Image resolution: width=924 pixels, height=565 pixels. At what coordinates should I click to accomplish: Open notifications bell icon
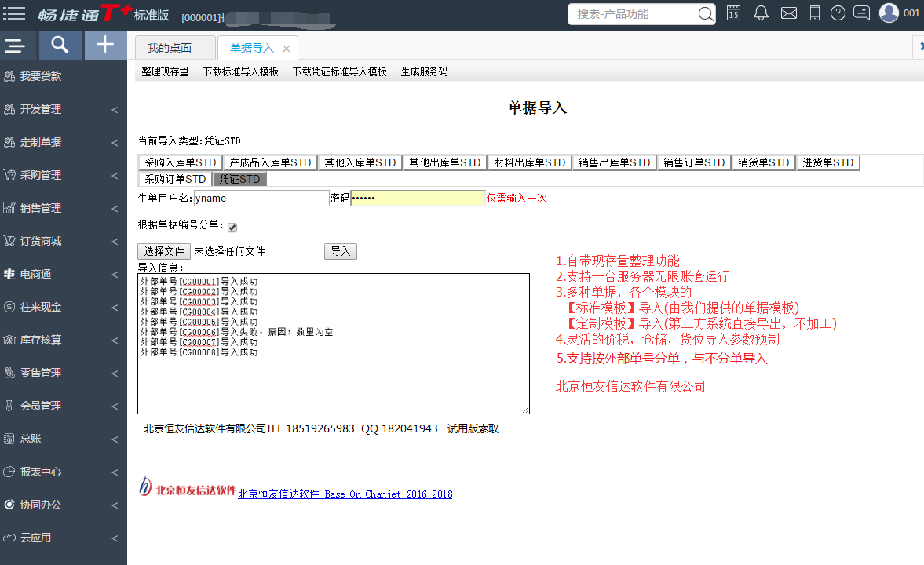click(x=761, y=13)
